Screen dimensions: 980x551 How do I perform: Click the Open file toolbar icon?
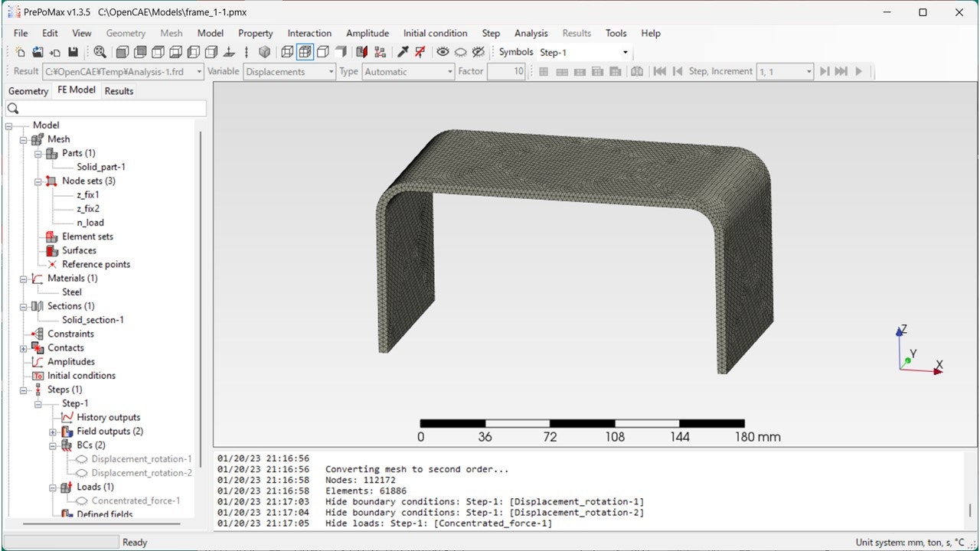coord(38,52)
